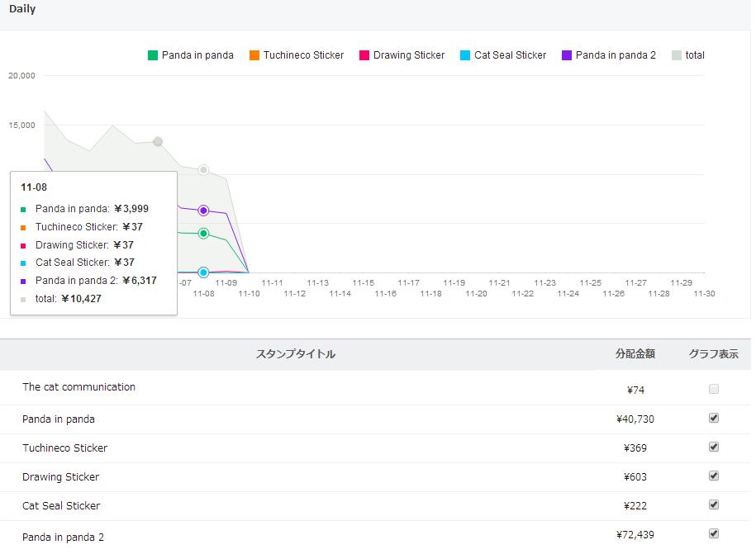Uncheck the Panda in panda 2 graph checkbox
The image size is (756, 554).
pyautogui.click(x=714, y=533)
